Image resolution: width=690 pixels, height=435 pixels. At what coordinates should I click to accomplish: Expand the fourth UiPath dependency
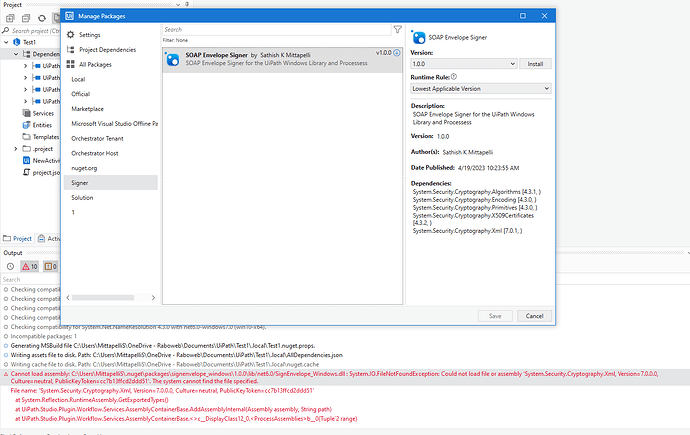[25, 102]
